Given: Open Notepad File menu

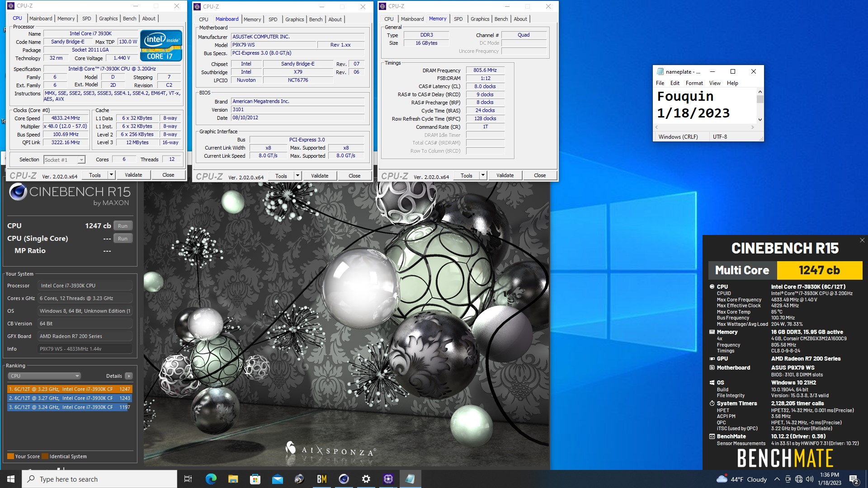Looking at the screenshot, I should (x=660, y=83).
